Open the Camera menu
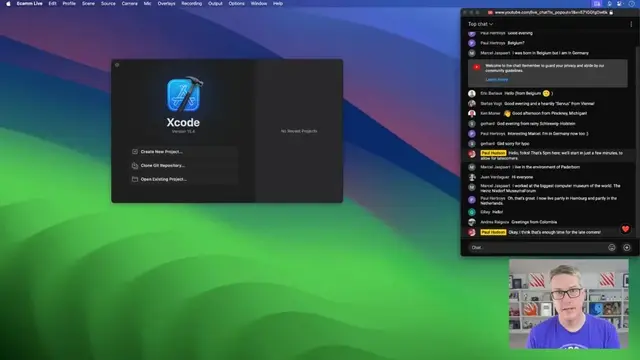 click(x=129, y=4)
